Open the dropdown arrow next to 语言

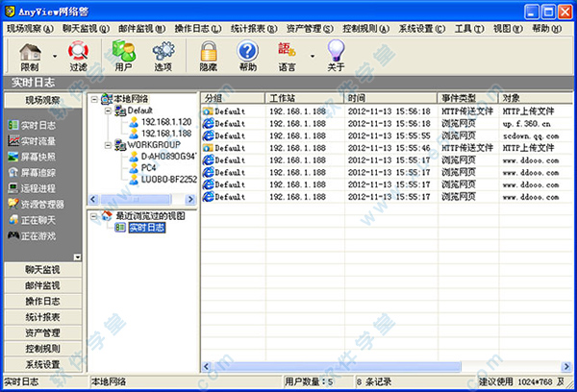(x=313, y=57)
